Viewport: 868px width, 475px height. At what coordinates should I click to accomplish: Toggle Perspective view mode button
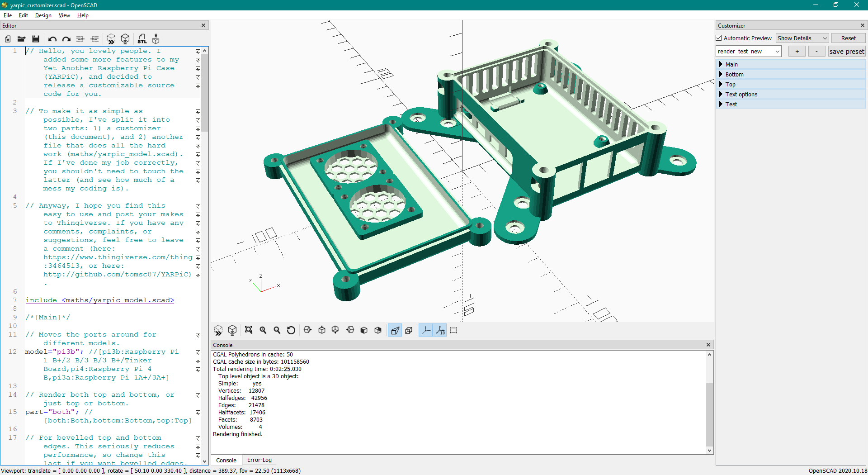395,330
